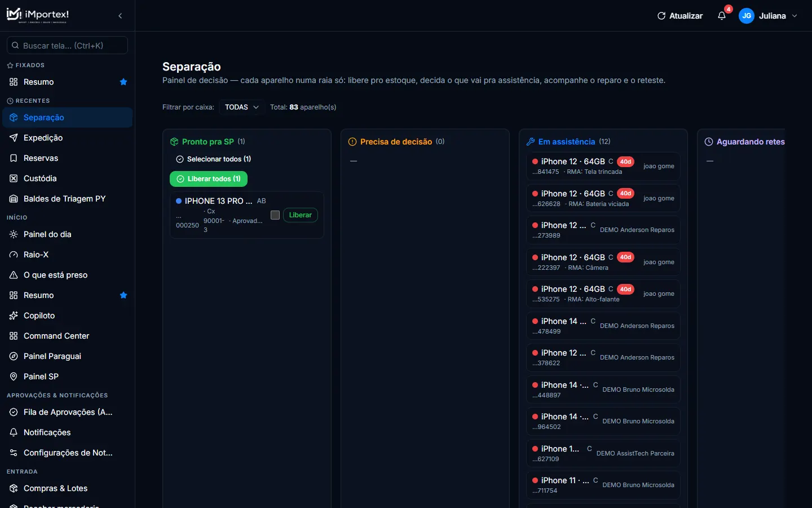812x508 pixels.
Task: Tick the checkbox on the IPHONE 13 PRO card
Action: (275, 215)
